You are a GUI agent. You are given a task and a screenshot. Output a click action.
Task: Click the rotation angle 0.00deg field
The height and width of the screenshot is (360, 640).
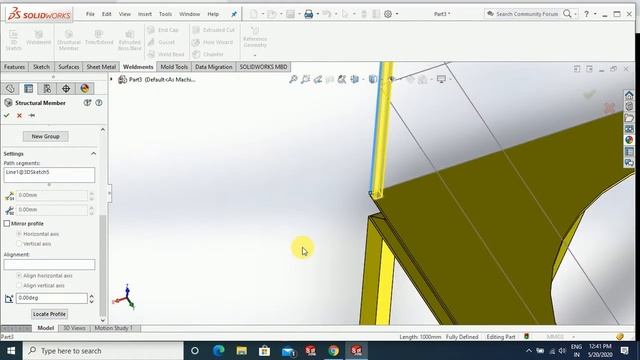tap(51, 298)
